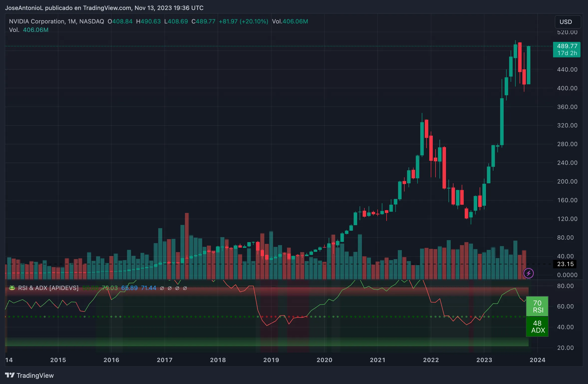Click the first ∅ symbol in indicator legend
This screenshot has height=384, width=588.
(x=162, y=288)
